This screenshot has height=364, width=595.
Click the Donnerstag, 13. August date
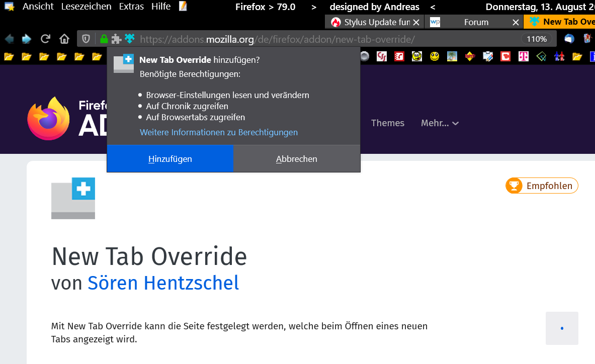pos(540,7)
